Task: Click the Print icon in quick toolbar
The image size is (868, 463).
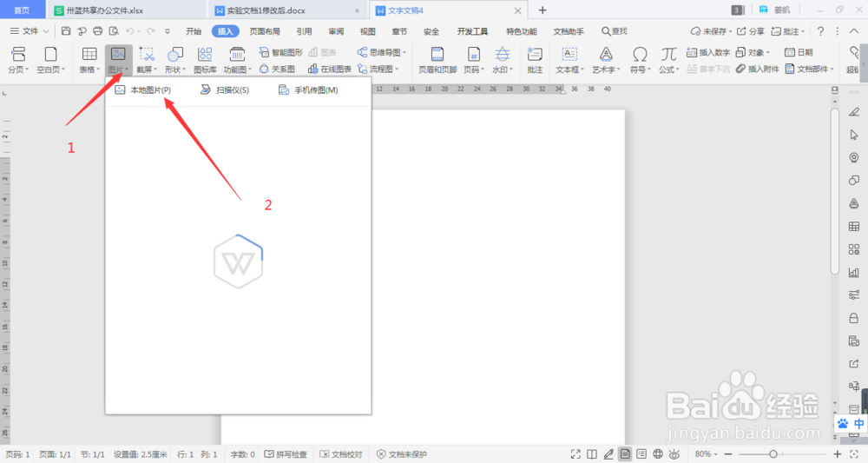Action: (98, 31)
